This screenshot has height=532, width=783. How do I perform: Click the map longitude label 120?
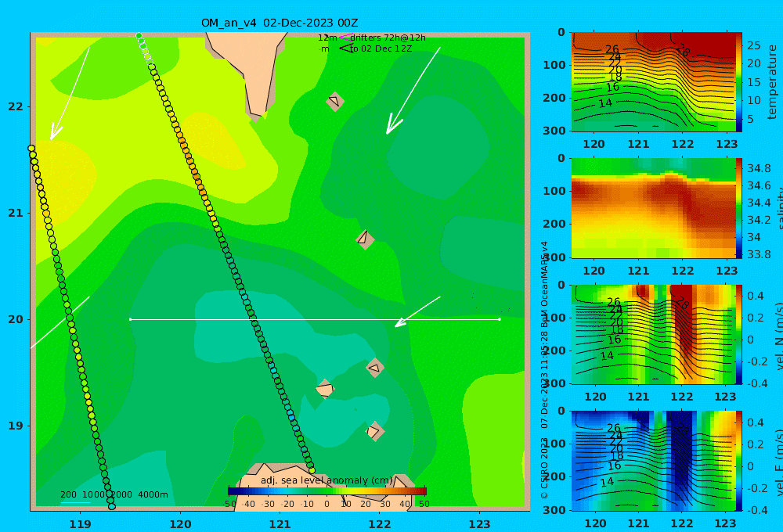pos(180,524)
